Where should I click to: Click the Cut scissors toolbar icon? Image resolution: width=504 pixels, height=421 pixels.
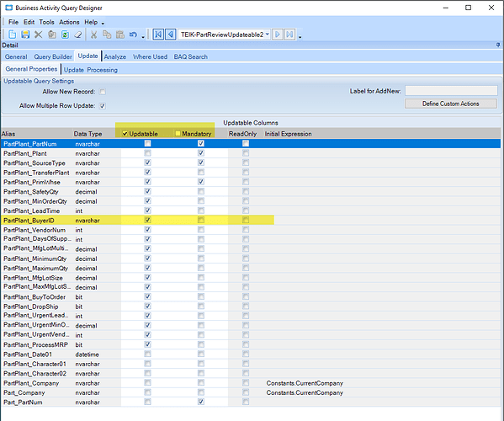pos(93,35)
